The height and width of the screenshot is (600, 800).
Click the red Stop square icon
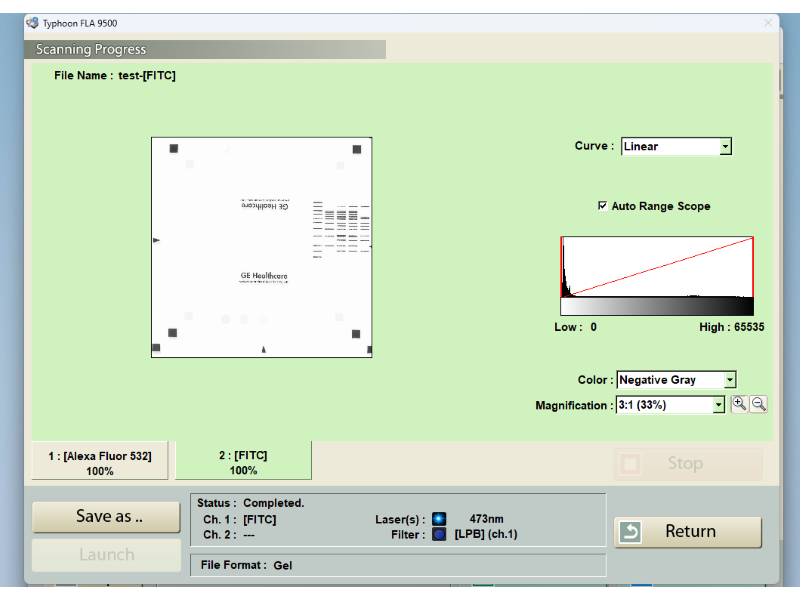pyautogui.click(x=630, y=464)
